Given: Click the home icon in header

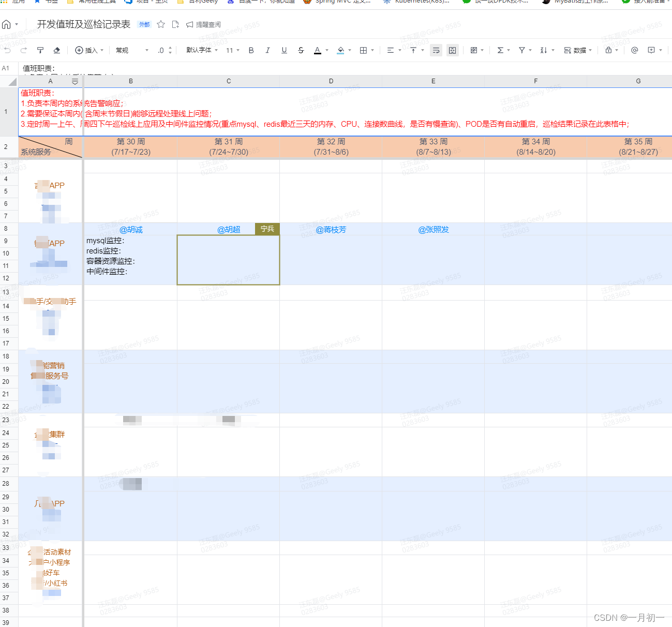Looking at the screenshot, I should (6, 24).
